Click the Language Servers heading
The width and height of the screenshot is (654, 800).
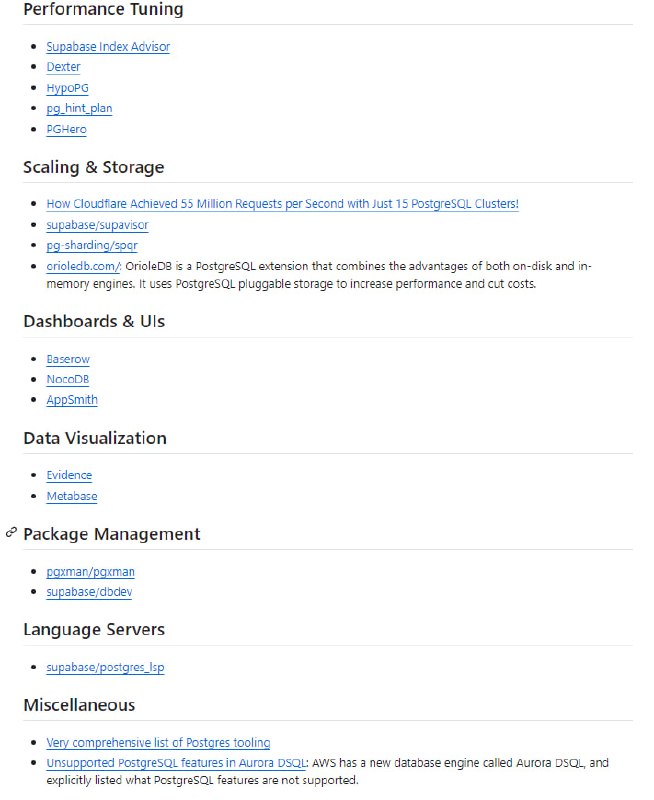[x=94, y=629]
